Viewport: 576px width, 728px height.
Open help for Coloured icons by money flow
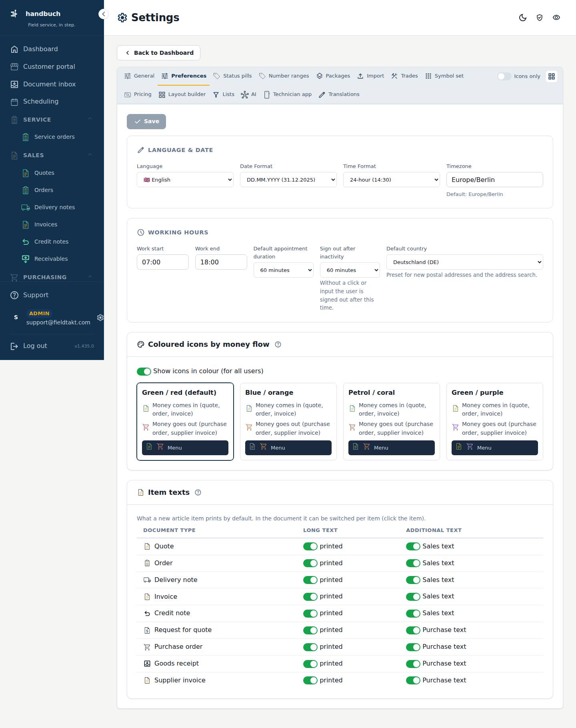pos(278,344)
